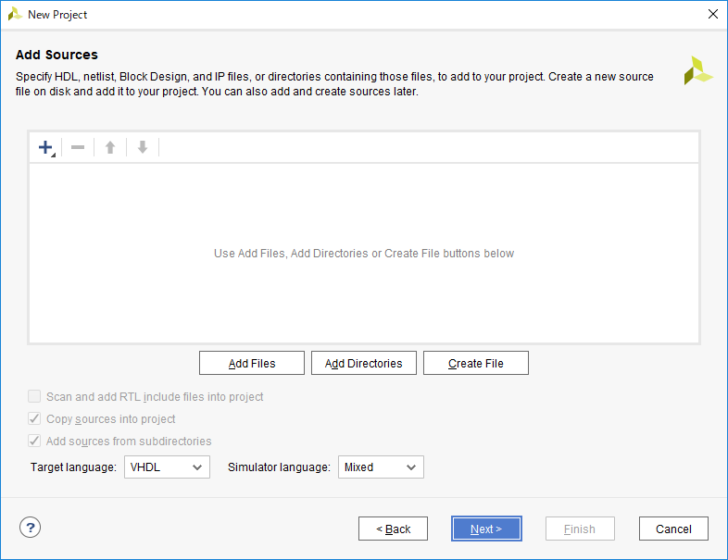
Task: Open the Simulator language dropdown
Action: (381, 467)
